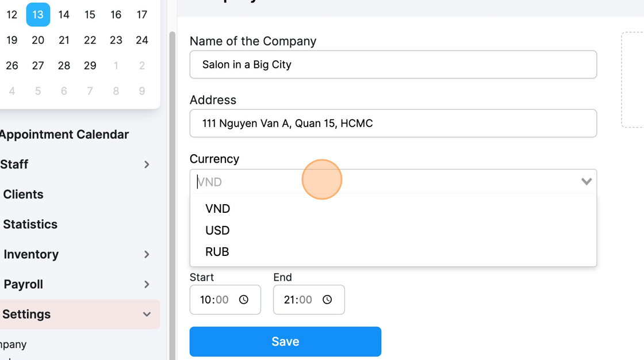Edit the Start time field

click(225, 300)
